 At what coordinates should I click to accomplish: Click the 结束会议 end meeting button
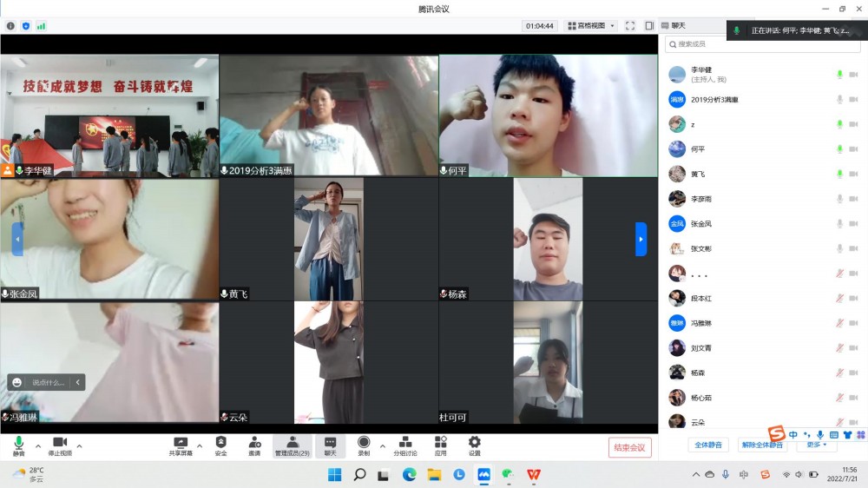629,447
